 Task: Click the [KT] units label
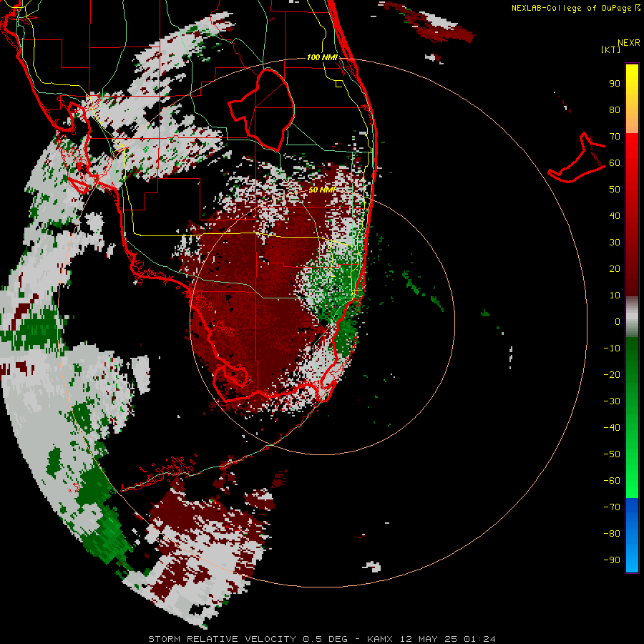point(611,49)
